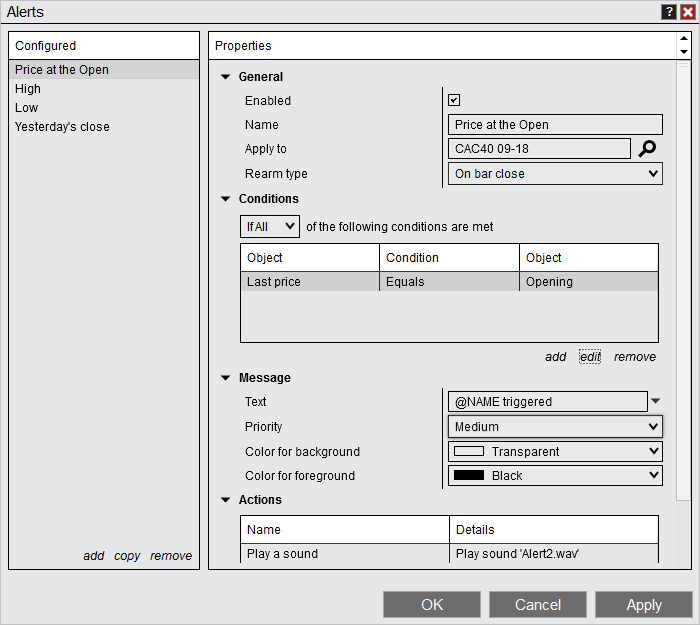Click Properties panel scroll down arrow
The height and width of the screenshot is (625, 700).
coord(683,52)
